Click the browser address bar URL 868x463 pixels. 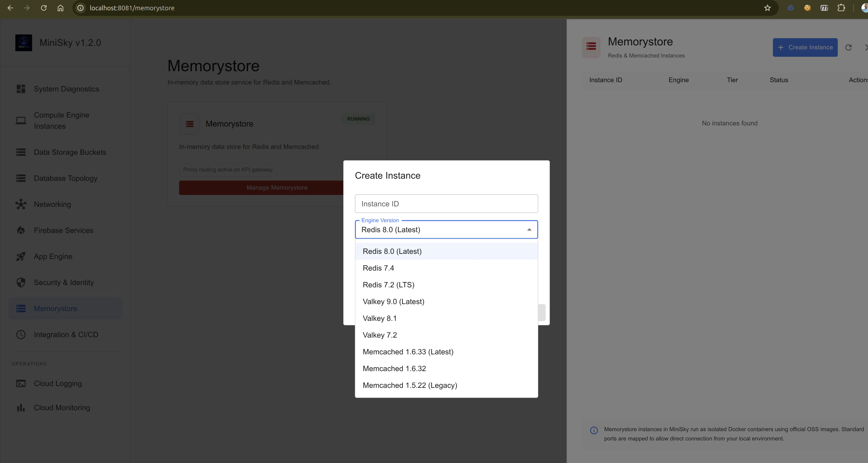coord(132,8)
